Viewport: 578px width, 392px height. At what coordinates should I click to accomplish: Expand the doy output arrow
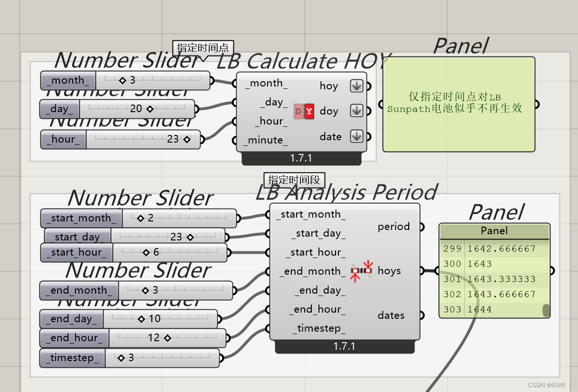pyautogui.click(x=356, y=111)
